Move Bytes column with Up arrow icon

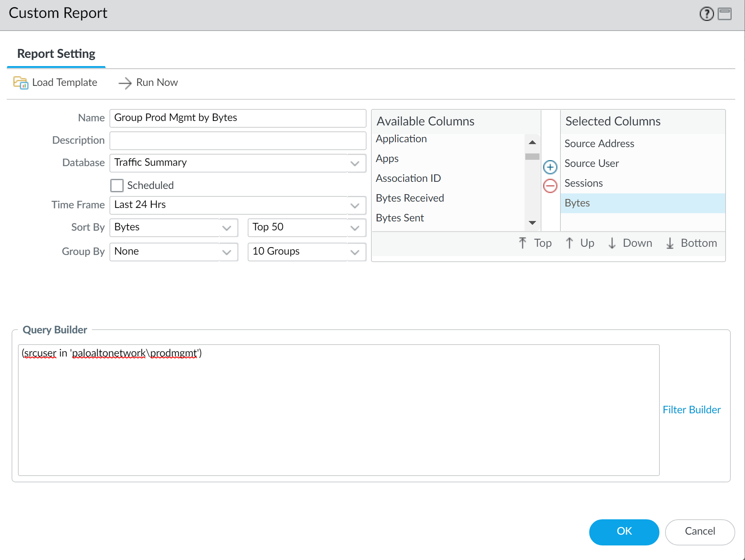point(569,243)
